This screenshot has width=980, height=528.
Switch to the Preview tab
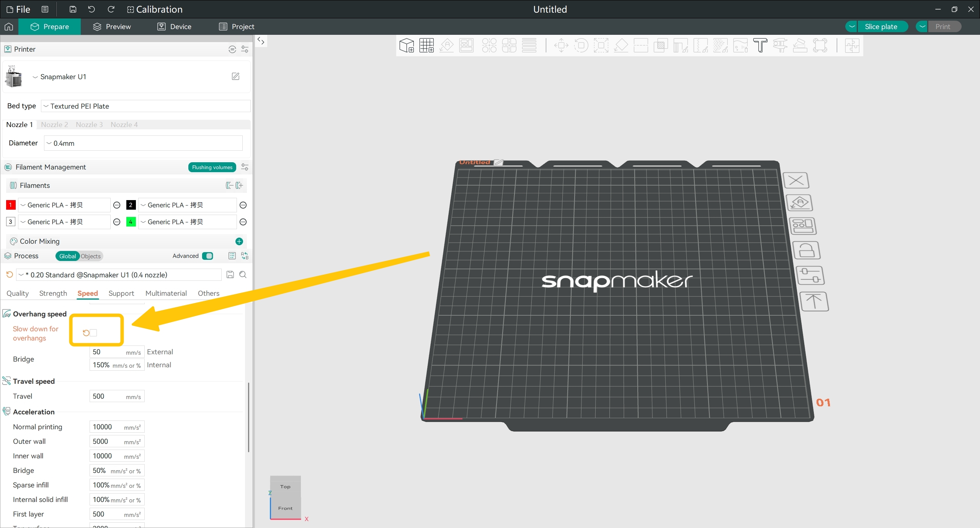point(112,27)
